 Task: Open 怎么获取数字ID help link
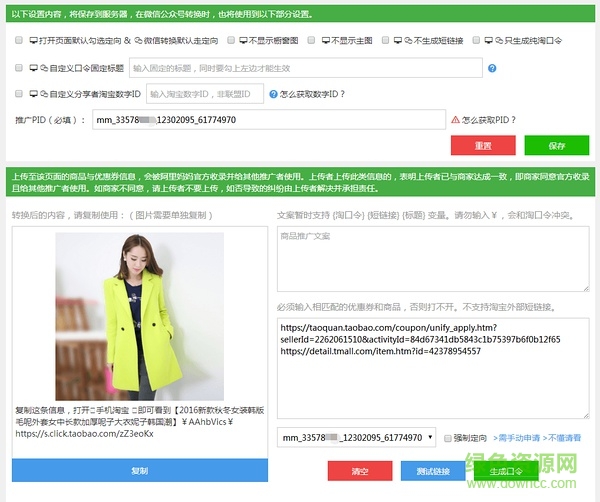pos(312,94)
